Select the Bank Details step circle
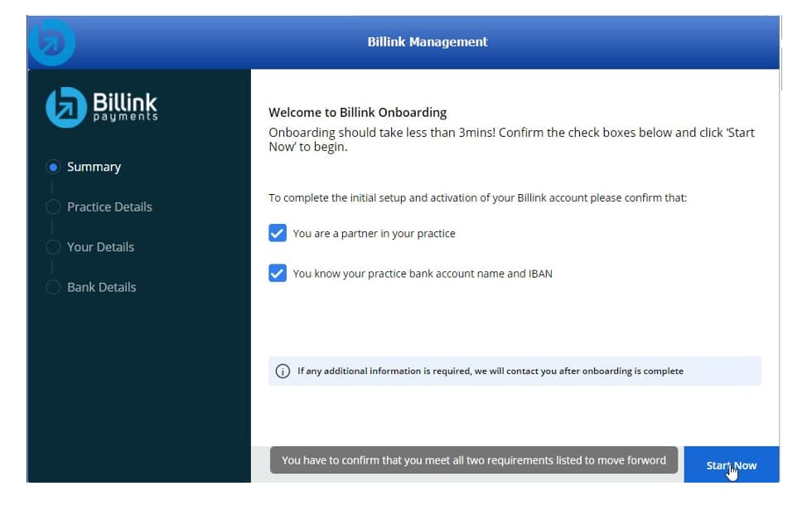Image resolution: width=812 pixels, height=515 pixels. tap(54, 287)
